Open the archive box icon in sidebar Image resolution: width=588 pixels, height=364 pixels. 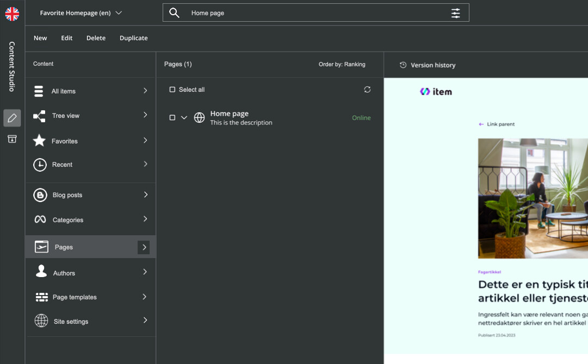[x=12, y=139]
